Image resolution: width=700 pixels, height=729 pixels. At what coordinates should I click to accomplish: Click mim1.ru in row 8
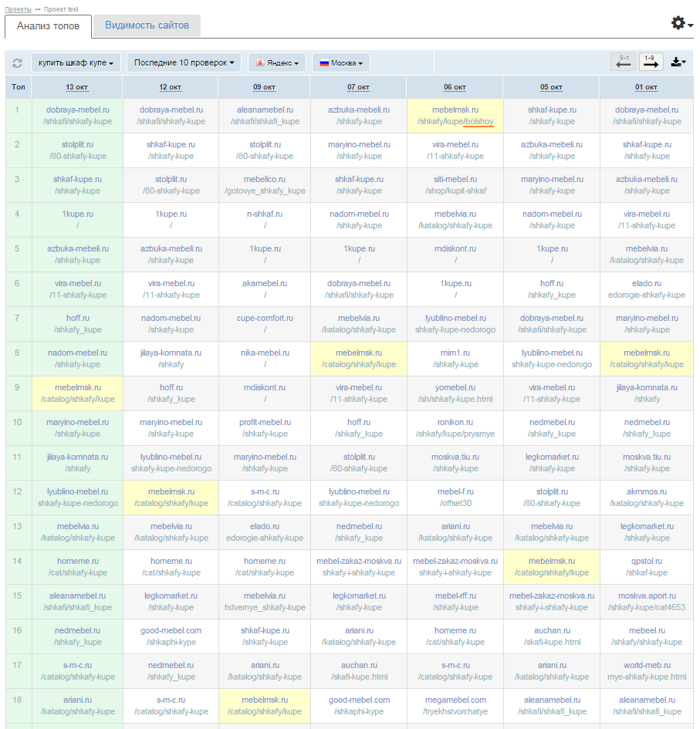click(x=455, y=353)
